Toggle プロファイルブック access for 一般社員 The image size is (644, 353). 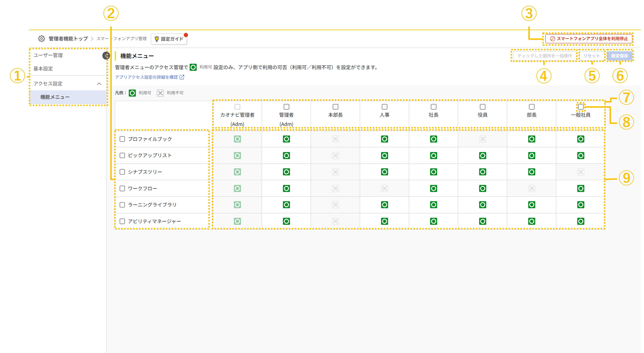(581, 139)
